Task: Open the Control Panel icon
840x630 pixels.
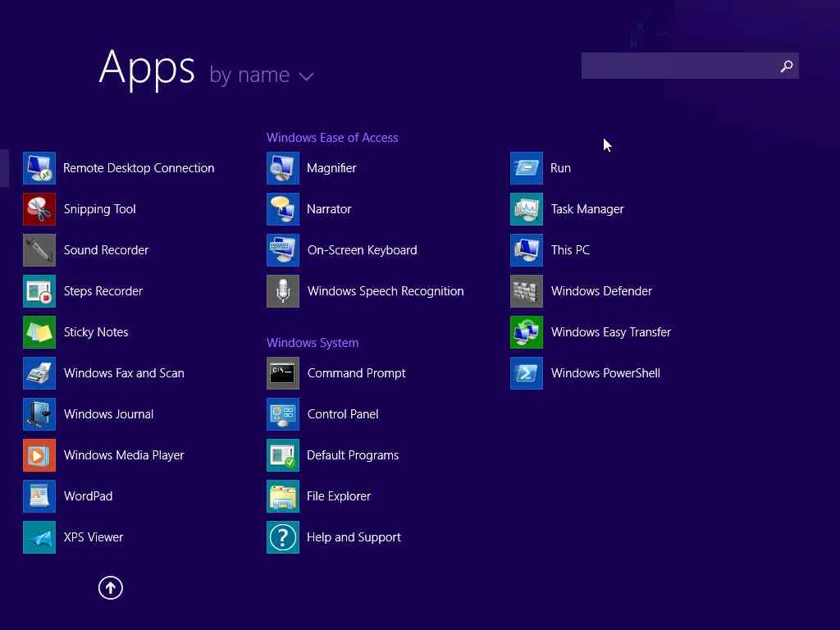Action: click(283, 414)
